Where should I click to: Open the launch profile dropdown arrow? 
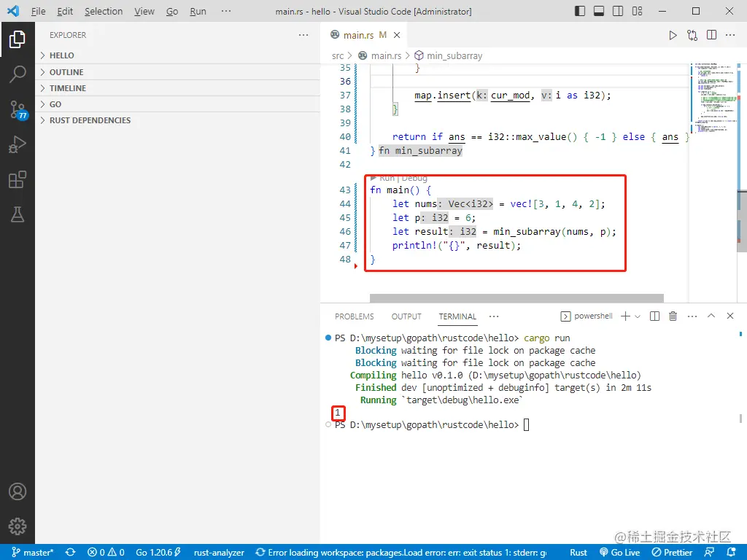pos(638,316)
